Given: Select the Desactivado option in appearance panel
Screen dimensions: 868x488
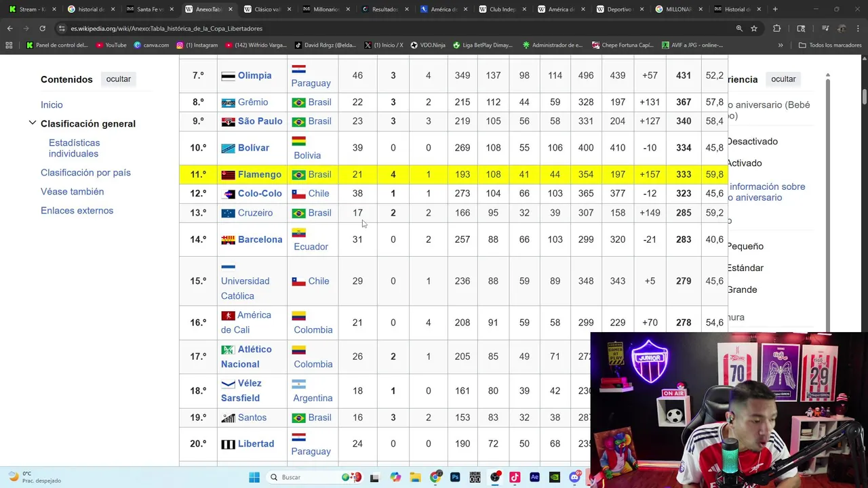Looking at the screenshot, I should click(x=752, y=141).
